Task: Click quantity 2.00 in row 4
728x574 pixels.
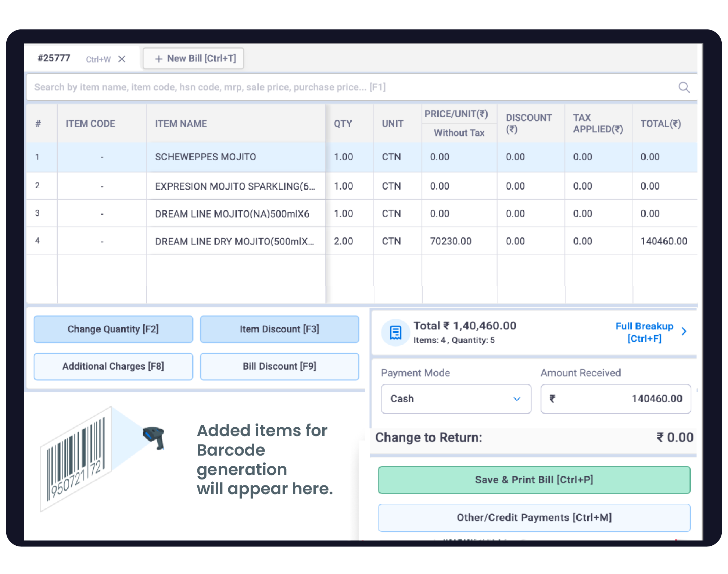Action: 343,241
